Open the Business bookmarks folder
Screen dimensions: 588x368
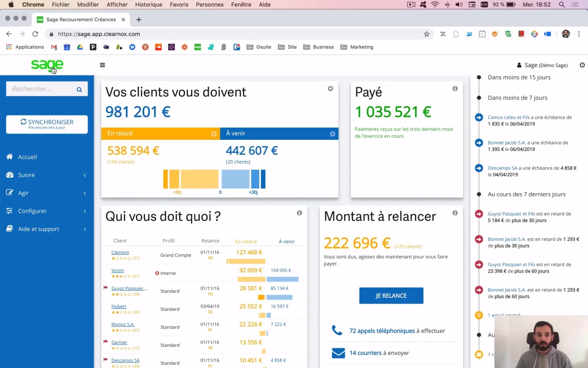(x=318, y=47)
